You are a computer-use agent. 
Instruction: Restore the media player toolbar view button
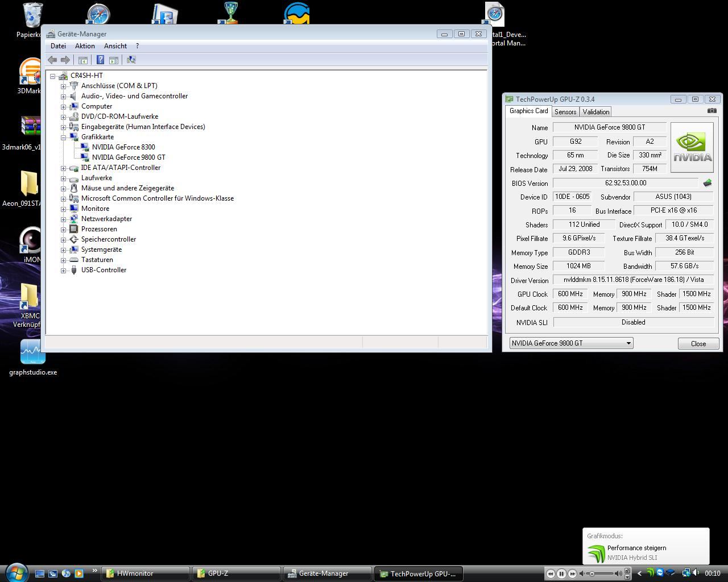(627, 571)
